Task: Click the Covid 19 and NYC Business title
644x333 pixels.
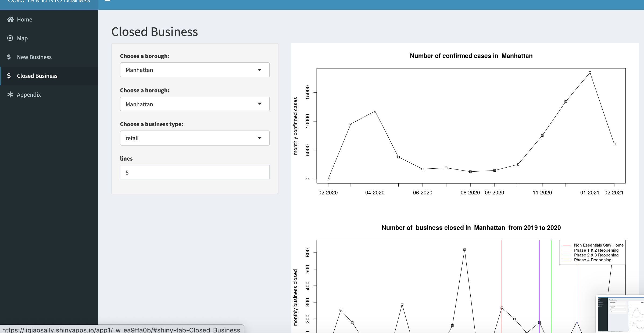Action: 49,1
